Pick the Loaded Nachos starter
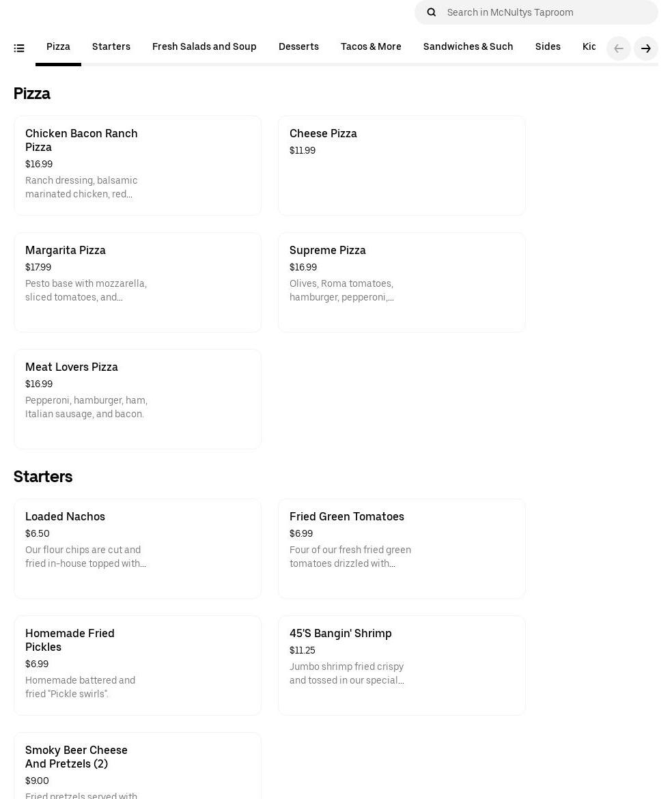672x799 pixels. [x=137, y=548]
